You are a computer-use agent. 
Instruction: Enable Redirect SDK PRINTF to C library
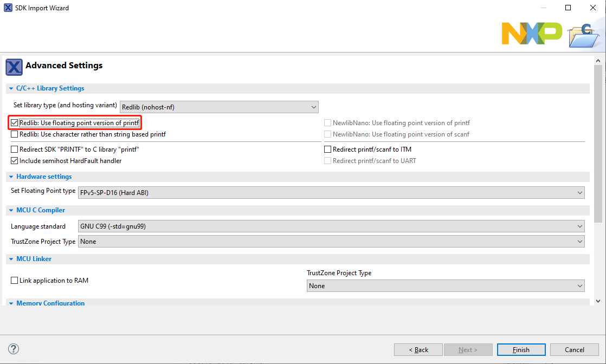(15, 149)
